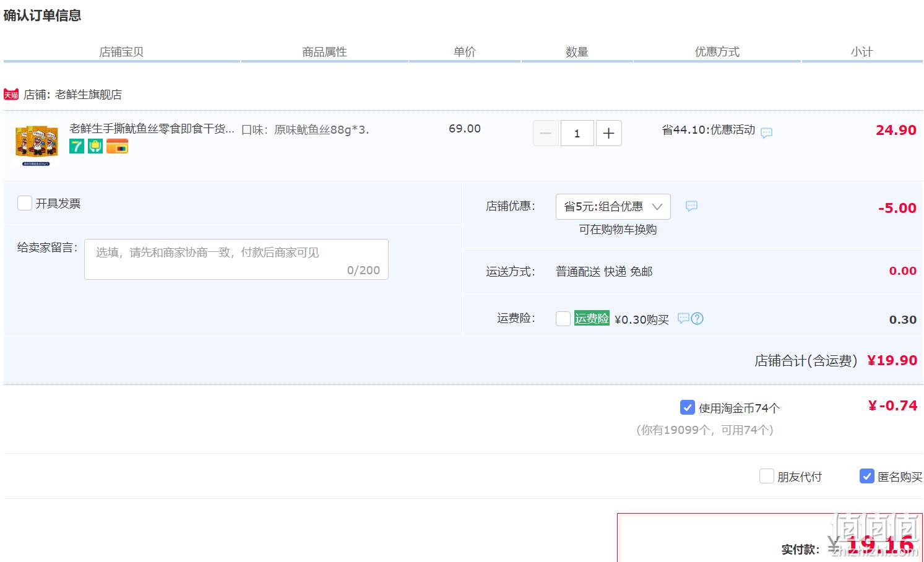
Task: Click the 0/200 character counter
Action: coord(363,270)
